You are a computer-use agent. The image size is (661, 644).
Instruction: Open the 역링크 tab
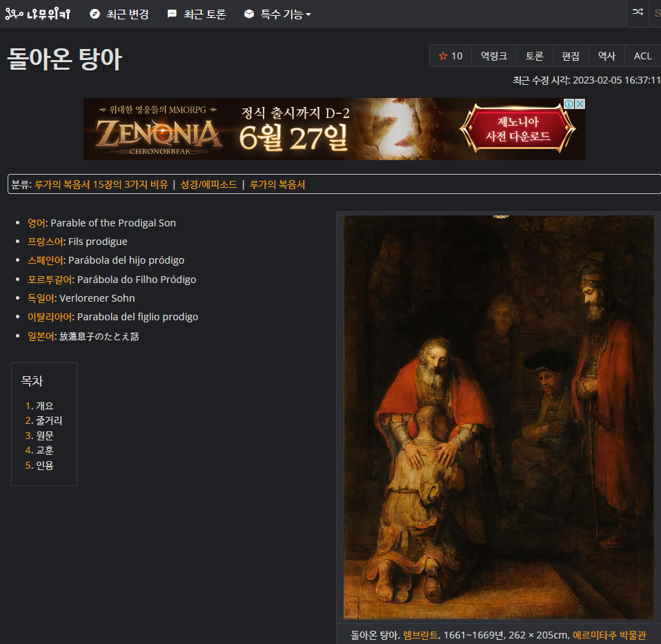pos(494,56)
